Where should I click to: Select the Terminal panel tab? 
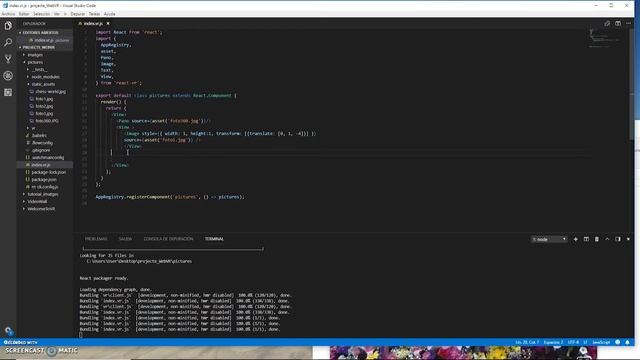pyautogui.click(x=214, y=239)
